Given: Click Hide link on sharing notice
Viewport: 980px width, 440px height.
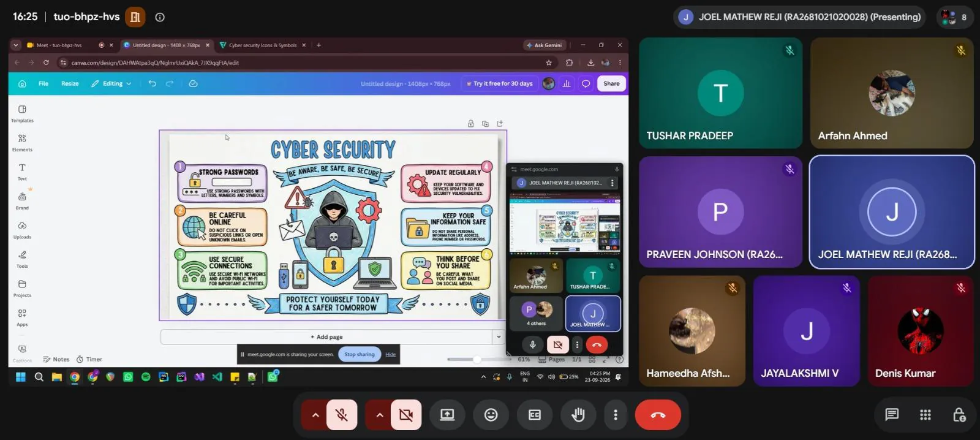Looking at the screenshot, I should point(390,354).
